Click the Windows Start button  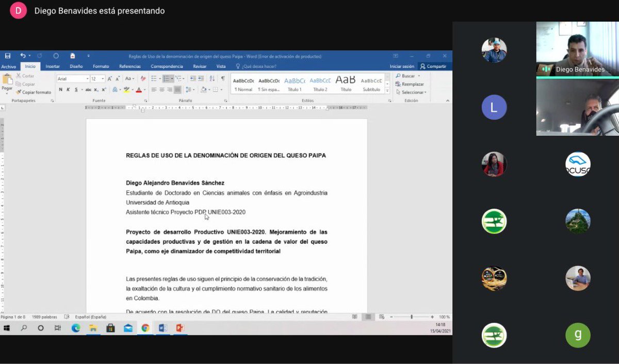coord(7,328)
